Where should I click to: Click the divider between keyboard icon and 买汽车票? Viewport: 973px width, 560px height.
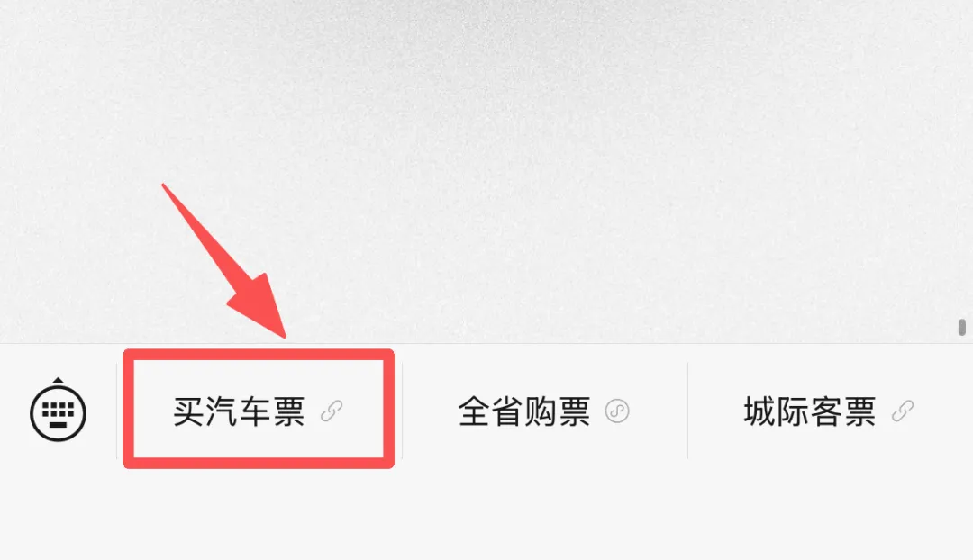coord(116,411)
